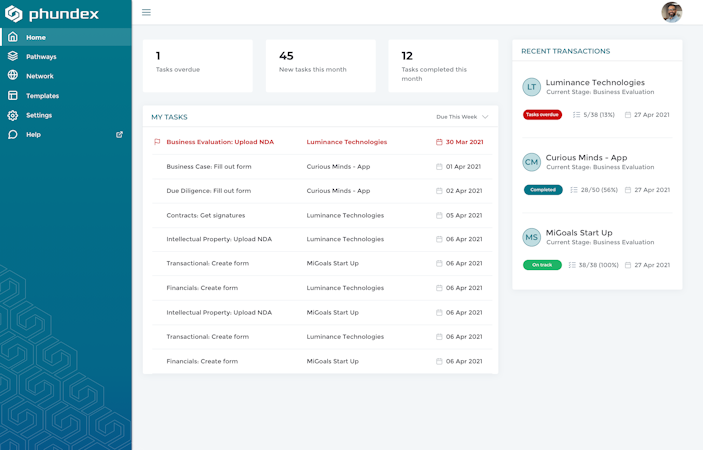Click the Help chat bubble icon
This screenshot has width=703, height=450.
(13, 134)
